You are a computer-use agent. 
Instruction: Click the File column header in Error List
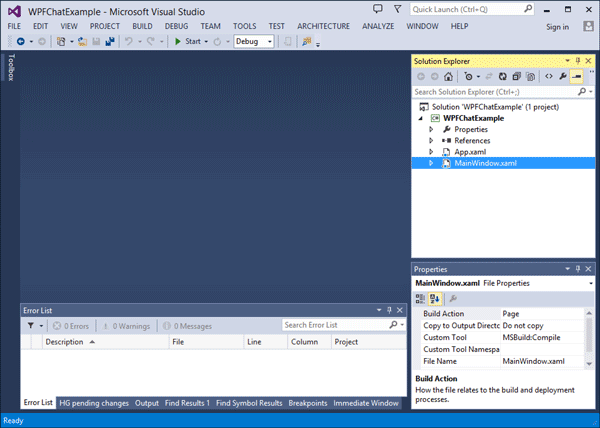click(x=206, y=342)
